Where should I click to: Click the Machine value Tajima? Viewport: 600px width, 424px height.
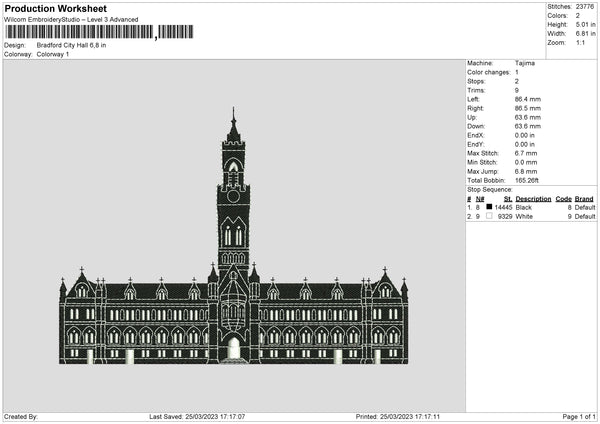click(525, 63)
